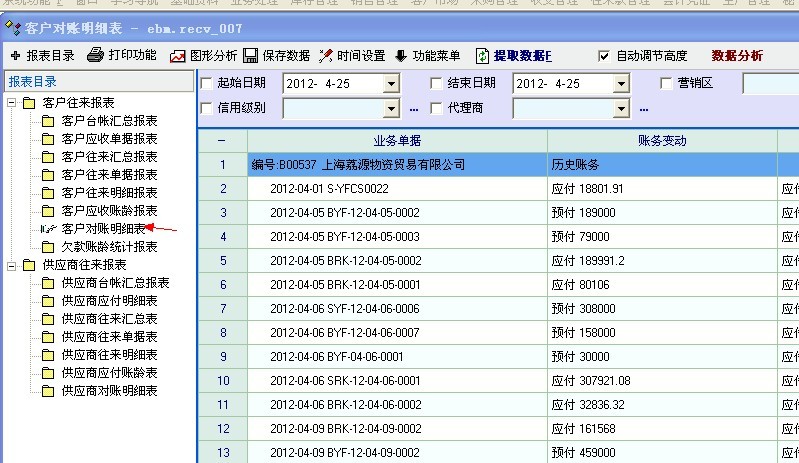The height and width of the screenshot is (463, 799).
Task: Click the 保存数据 floppy disk icon
Action: 251,56
